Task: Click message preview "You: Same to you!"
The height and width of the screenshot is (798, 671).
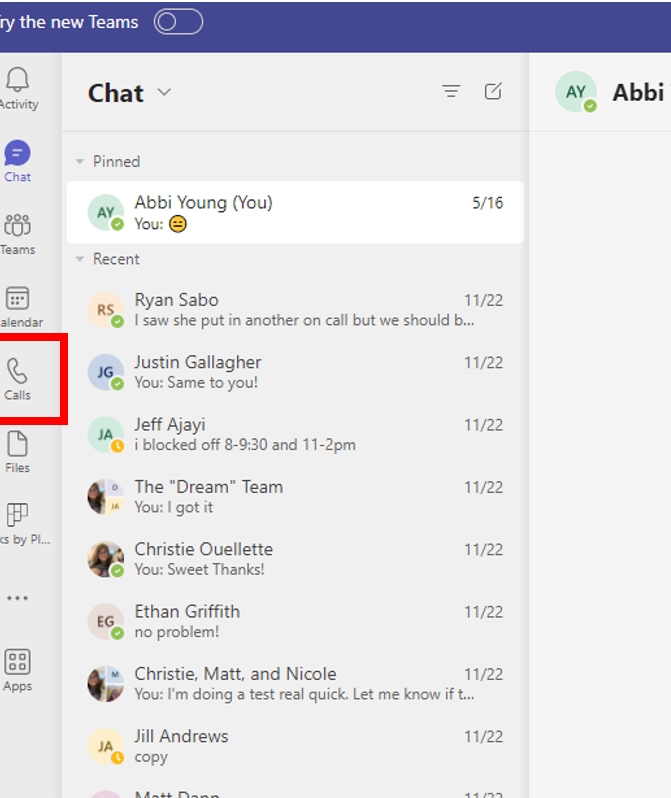Action: (196, 383)
